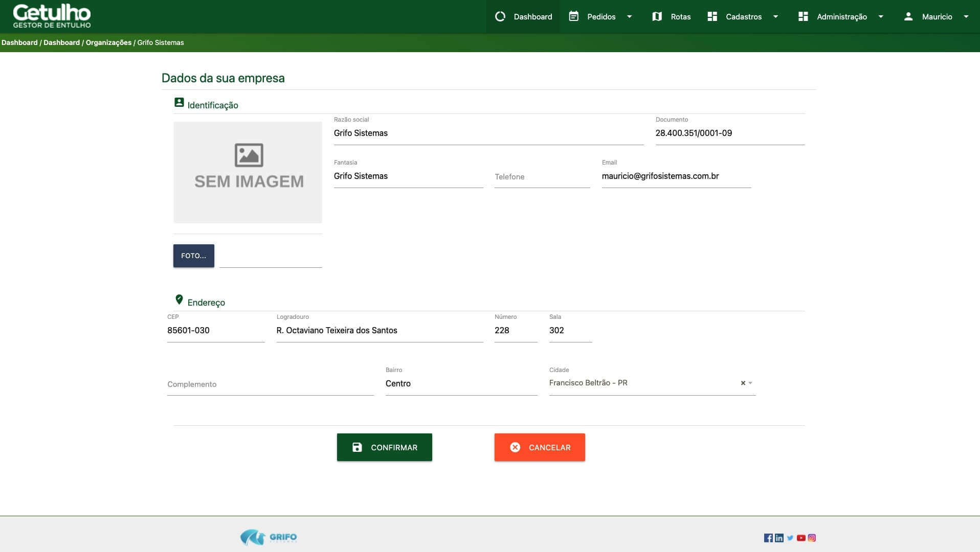Open the Instagram link in footer

point(812,538)
